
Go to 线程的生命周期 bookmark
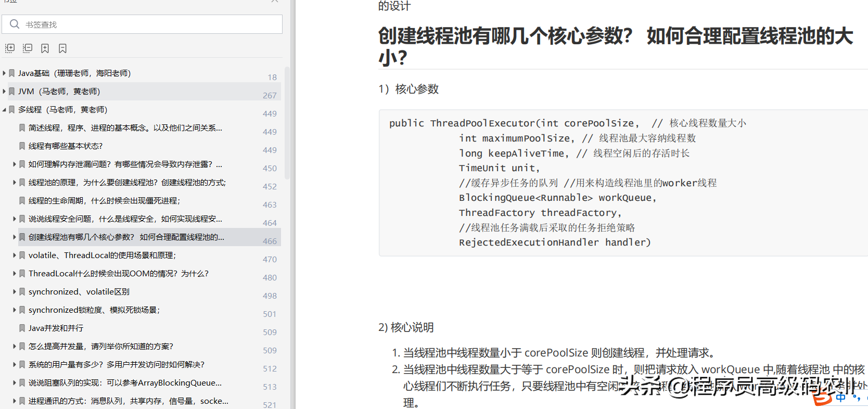[105, 201]
